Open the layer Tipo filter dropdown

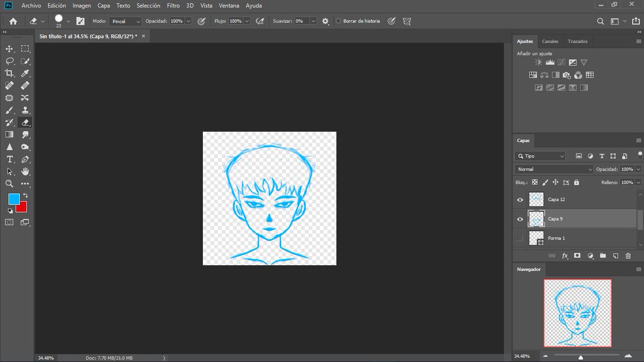tap(540, 156)
